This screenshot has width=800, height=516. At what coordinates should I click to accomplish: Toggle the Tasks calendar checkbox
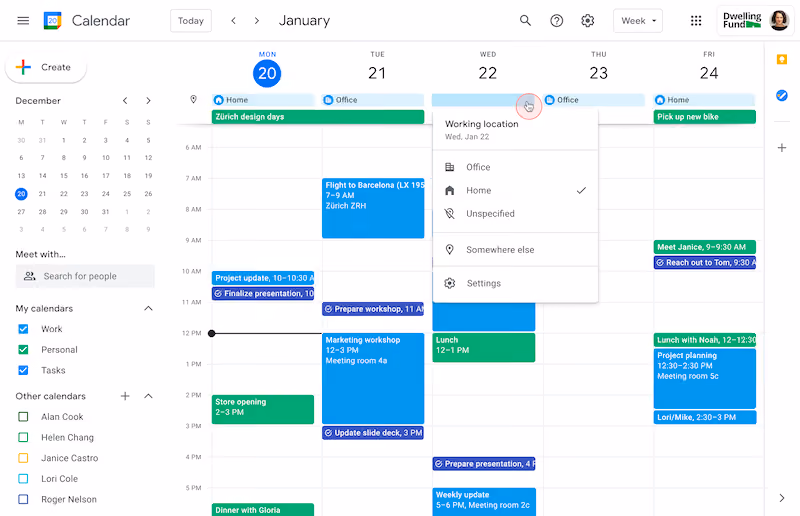coord(23,370)
